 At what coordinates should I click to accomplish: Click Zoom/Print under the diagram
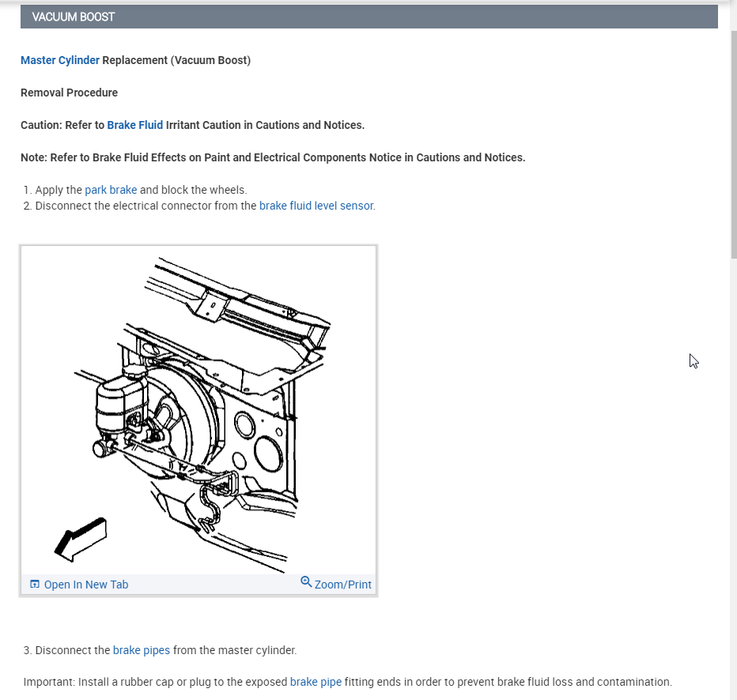point(342,585)
